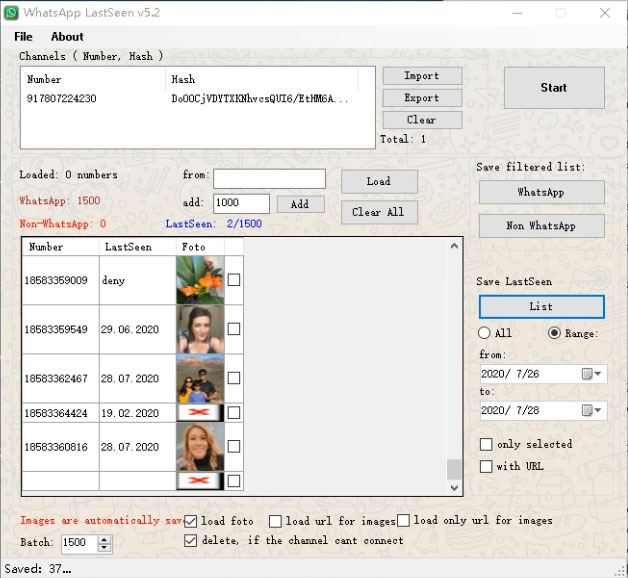Toggle the load foto checkbox
The image size is (628, 578).
point(192,521)
